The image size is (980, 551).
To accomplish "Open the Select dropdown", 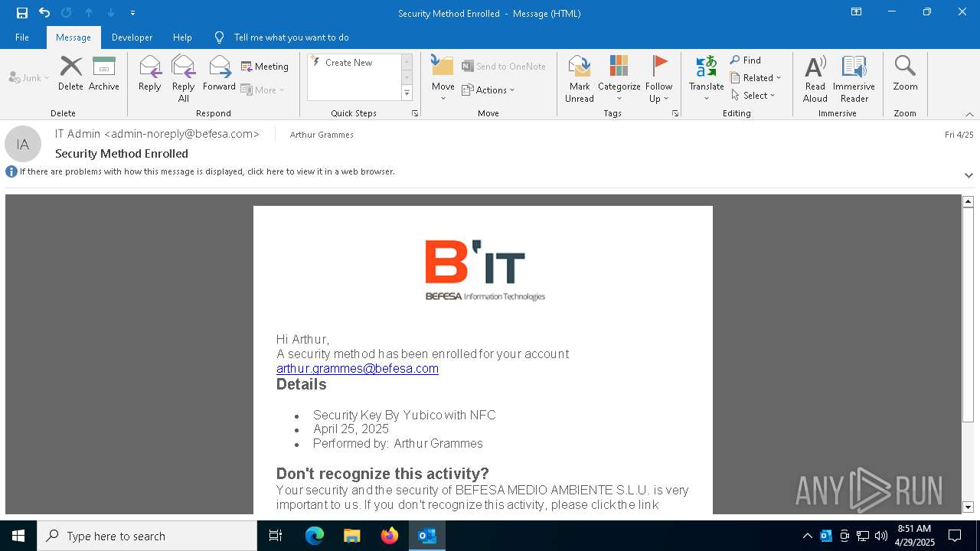I will coord(753,96).
